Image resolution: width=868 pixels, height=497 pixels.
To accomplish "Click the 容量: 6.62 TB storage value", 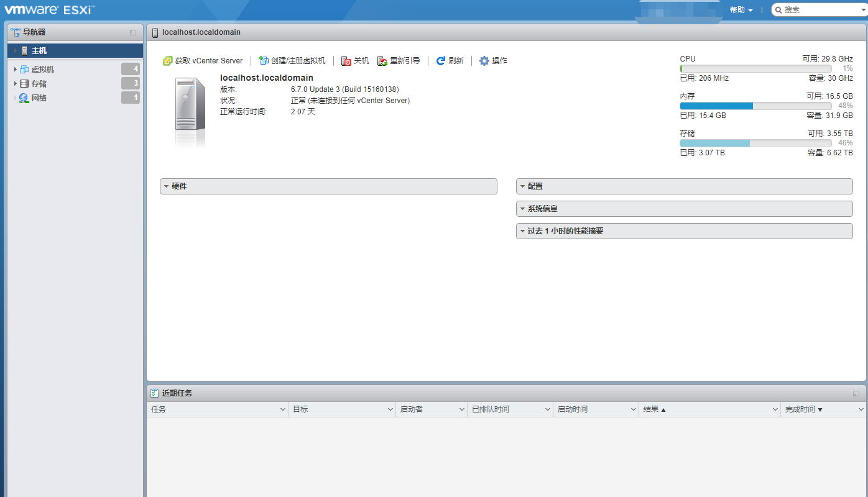I will 829,153.
